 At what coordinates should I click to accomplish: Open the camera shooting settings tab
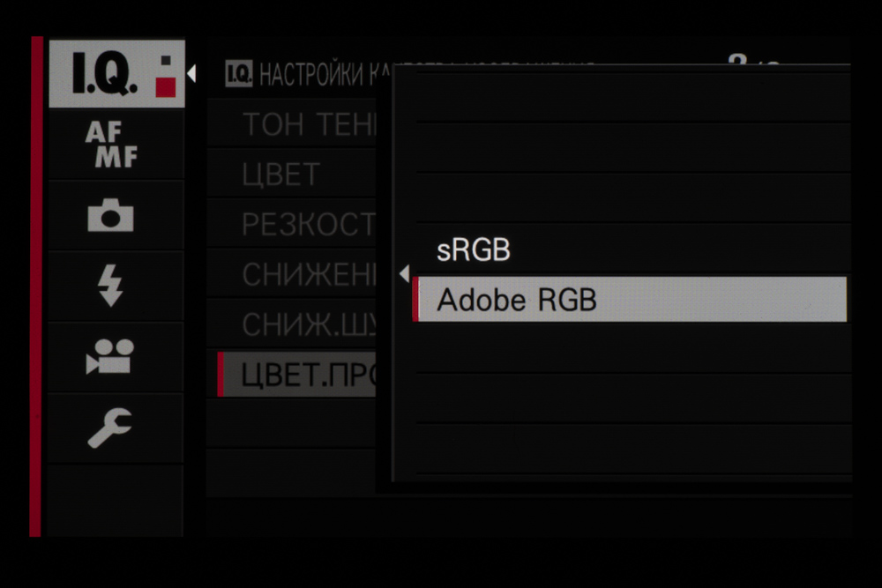pos(111,216)
